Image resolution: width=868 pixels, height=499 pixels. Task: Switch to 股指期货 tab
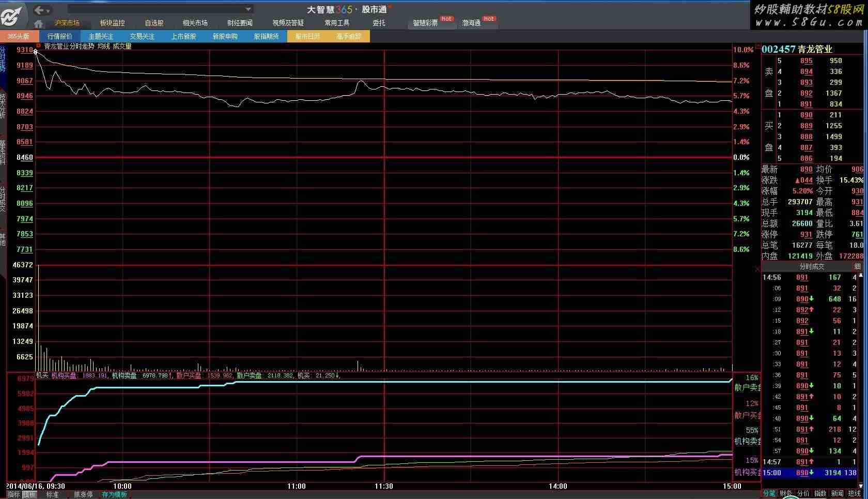pyautogui.click(x=266, y=36)
